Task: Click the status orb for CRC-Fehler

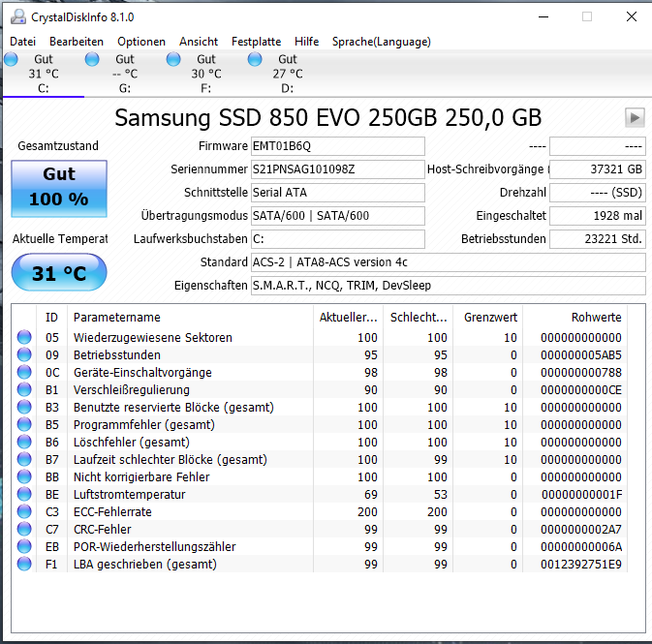Action: tap(24, 530)
